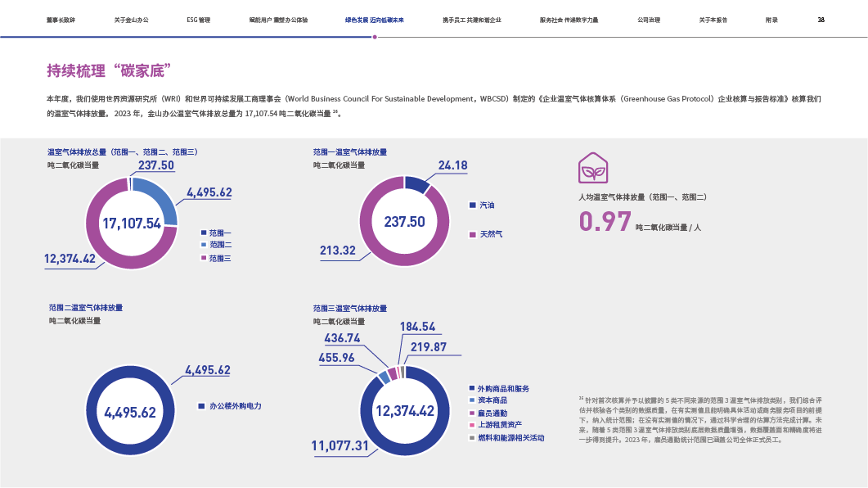The height and width of the screenshot is (488, 868).
Task: Select the 范围三 purple legend marker
Action: point(204,258)
